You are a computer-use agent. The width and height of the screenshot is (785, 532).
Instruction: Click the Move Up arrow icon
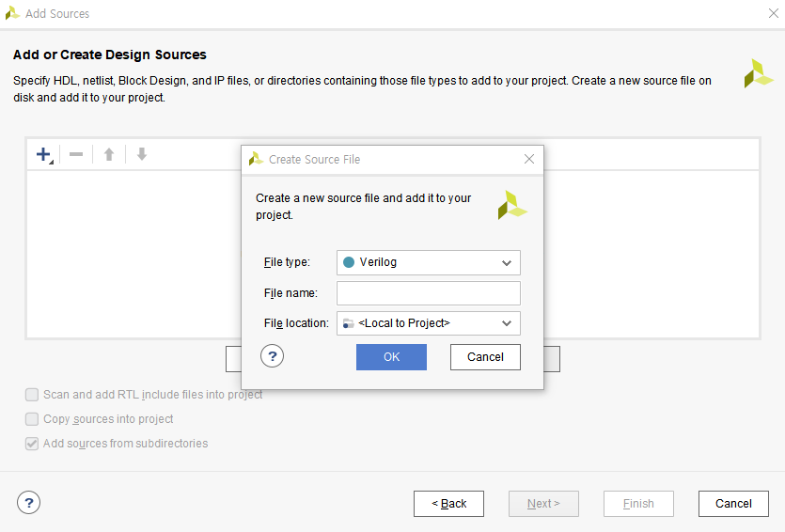click(109, 155)
